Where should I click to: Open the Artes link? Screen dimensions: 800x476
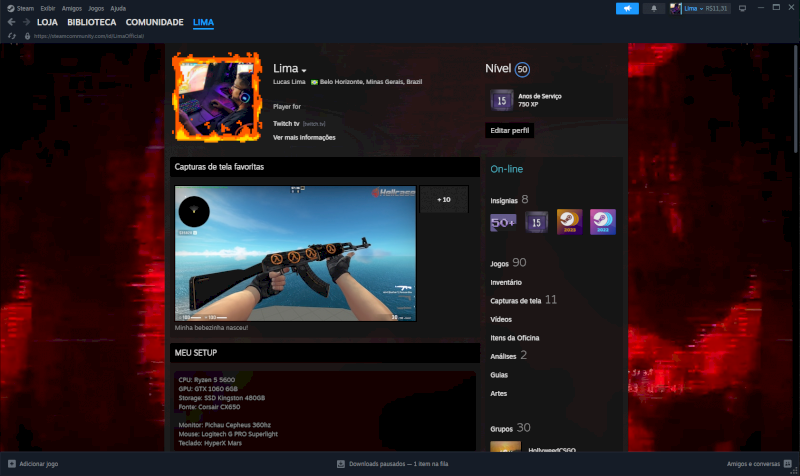[x=498, y=393]
